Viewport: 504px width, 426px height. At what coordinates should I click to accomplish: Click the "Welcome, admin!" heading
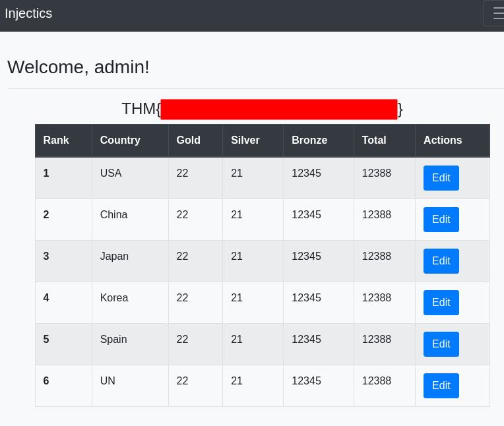[79, 67]
